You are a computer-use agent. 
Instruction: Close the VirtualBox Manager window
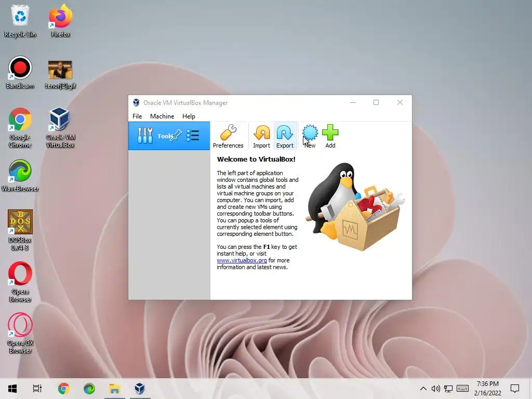400,102
